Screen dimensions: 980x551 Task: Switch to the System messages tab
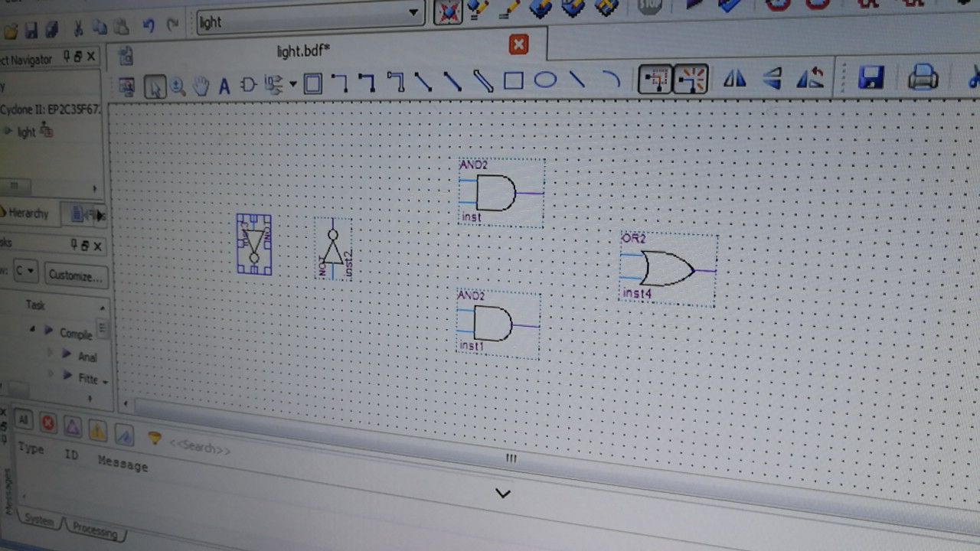[38, 520]
